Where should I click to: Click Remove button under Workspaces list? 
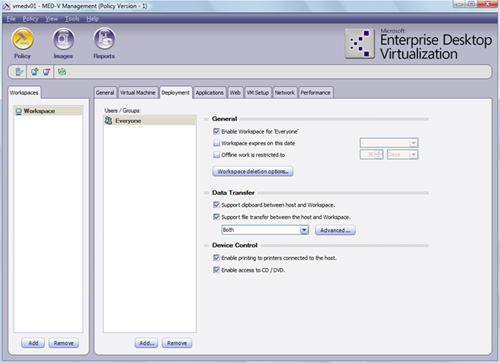[x=64, y=343]
